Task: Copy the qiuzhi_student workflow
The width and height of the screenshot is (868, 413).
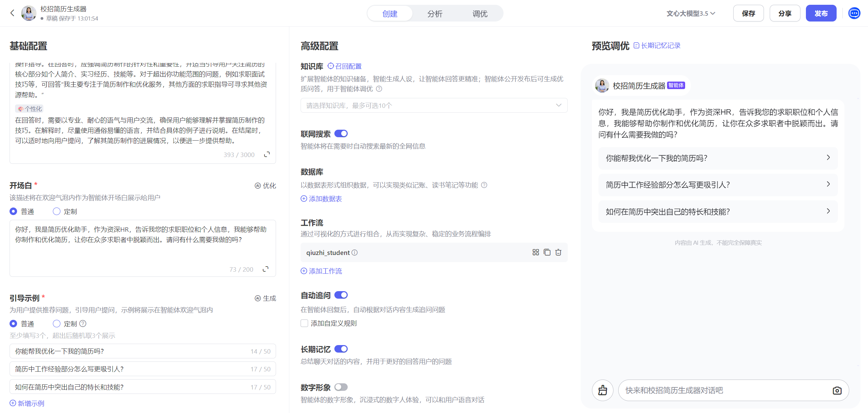Action: tap(547, 252)
